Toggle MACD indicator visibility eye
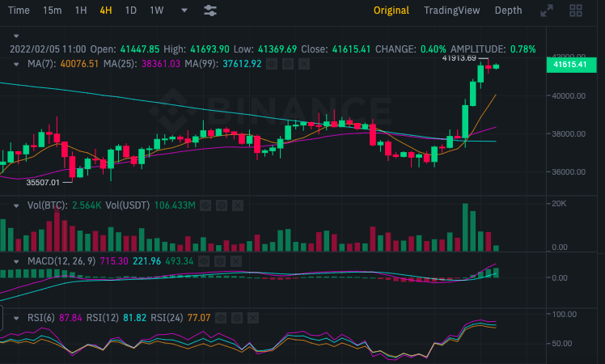Screen dimensions: 605x364 pyautogui.click(x=204, y=262)
